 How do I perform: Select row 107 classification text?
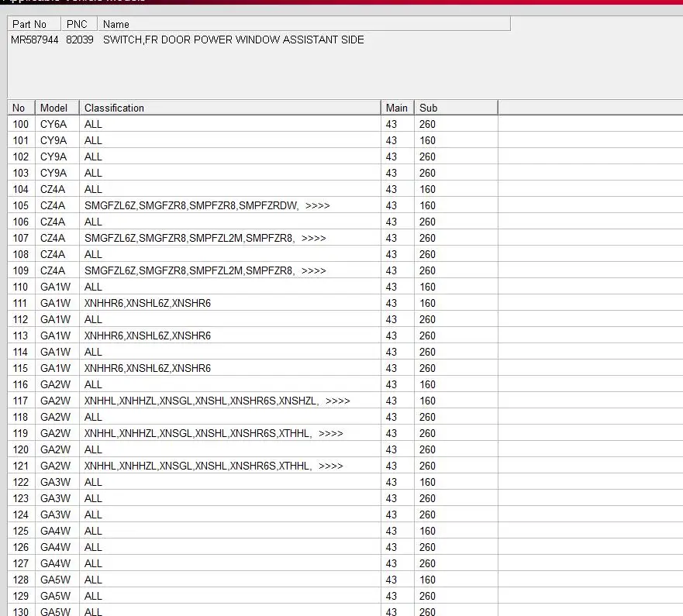(205, 238)
